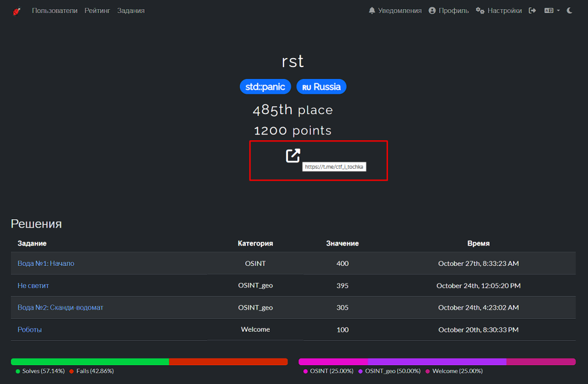The image size is (588, 384).
Task: Click the 1200 points text
Action: pos(293,131)
